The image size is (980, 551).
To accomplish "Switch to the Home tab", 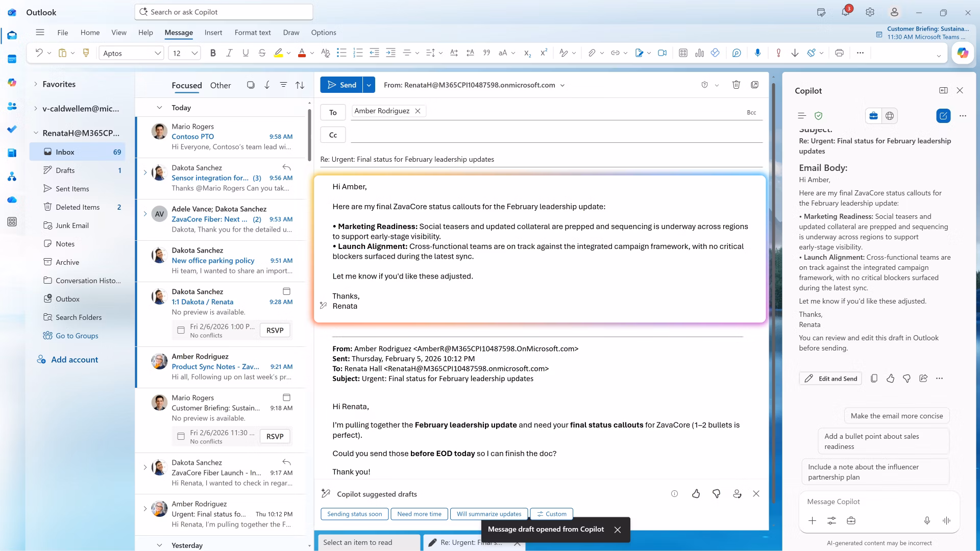I will pos(90,33).
